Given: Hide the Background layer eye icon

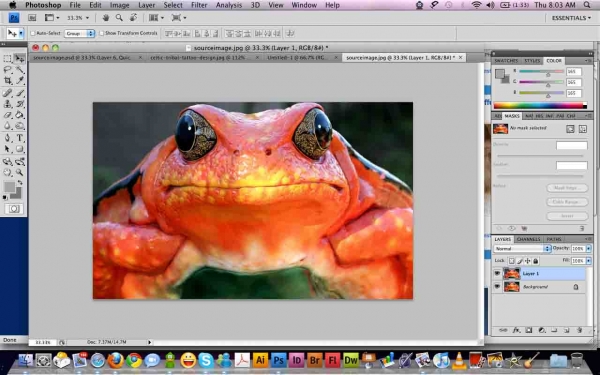Looking at the screenshot, I should click(497, 287).
